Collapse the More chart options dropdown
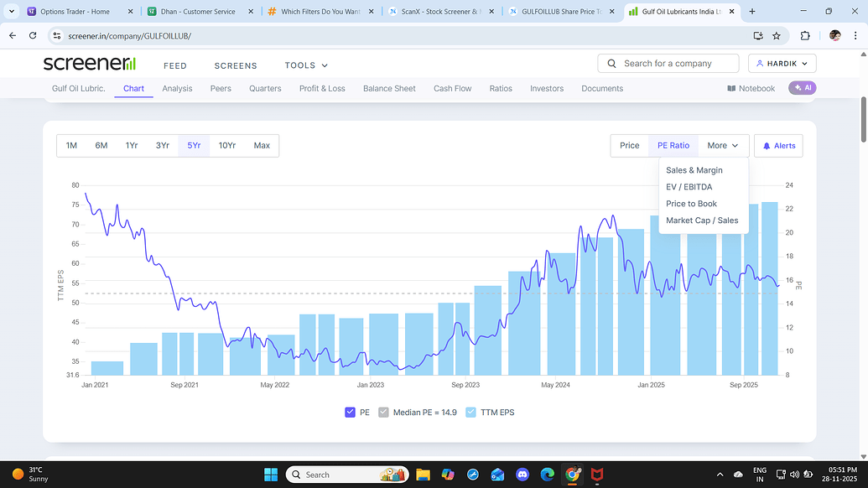 [722, 146]
